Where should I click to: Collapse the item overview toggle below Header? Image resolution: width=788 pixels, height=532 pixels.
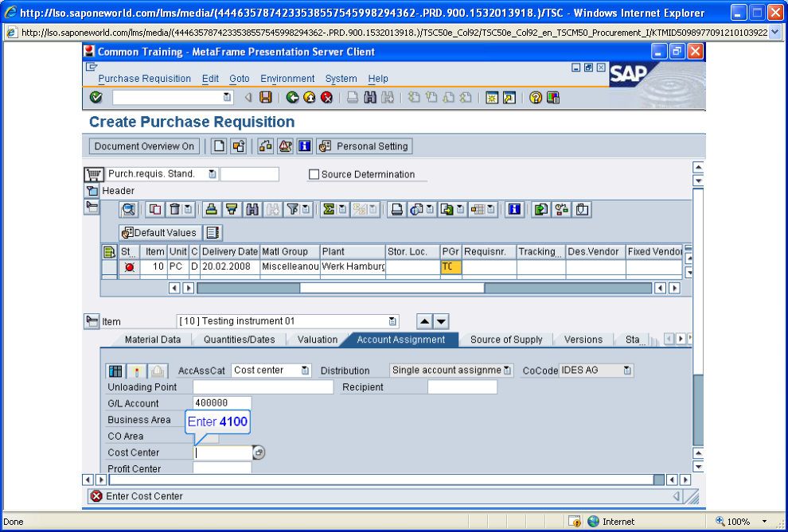tap(92, 207)
